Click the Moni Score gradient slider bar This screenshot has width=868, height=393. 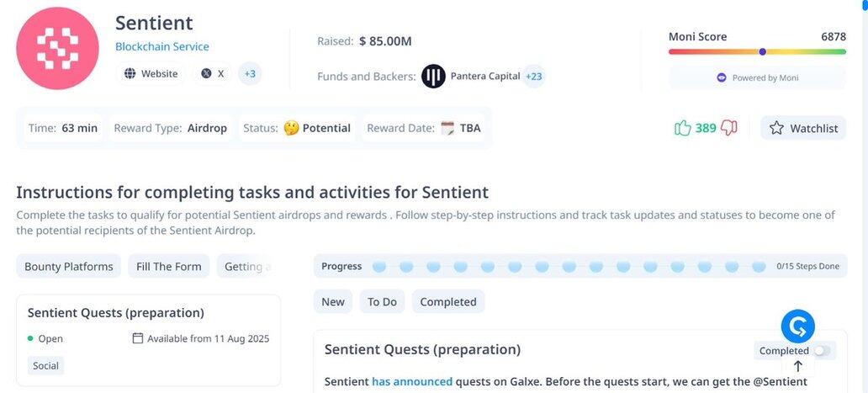pos(757,51)
